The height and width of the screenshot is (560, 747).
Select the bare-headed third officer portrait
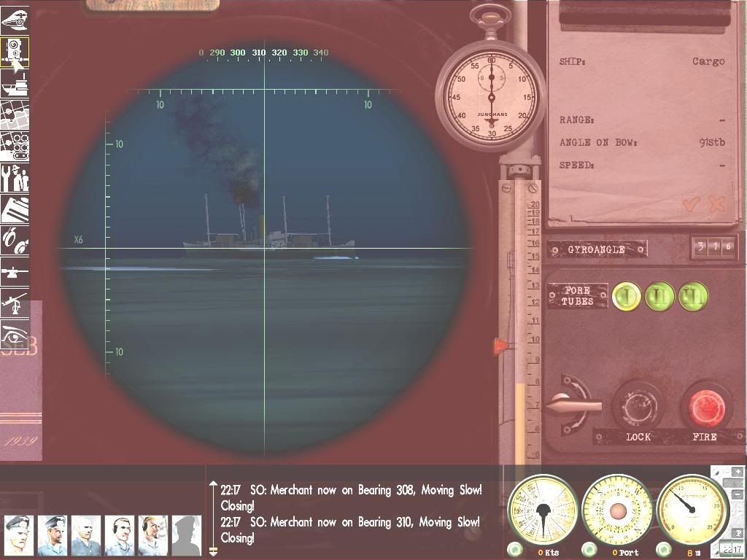click(86, 535)
